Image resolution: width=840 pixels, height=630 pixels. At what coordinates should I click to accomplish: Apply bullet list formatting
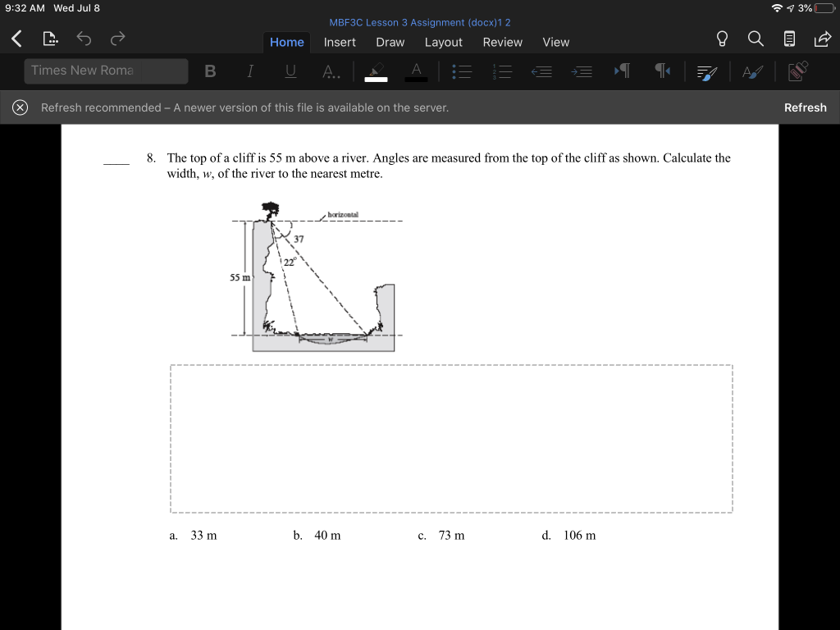coord(462,72)
